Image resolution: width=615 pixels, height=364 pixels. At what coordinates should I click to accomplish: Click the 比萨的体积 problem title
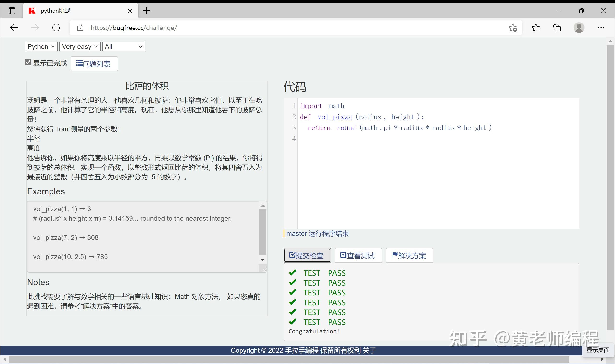(x=147, y=86)
